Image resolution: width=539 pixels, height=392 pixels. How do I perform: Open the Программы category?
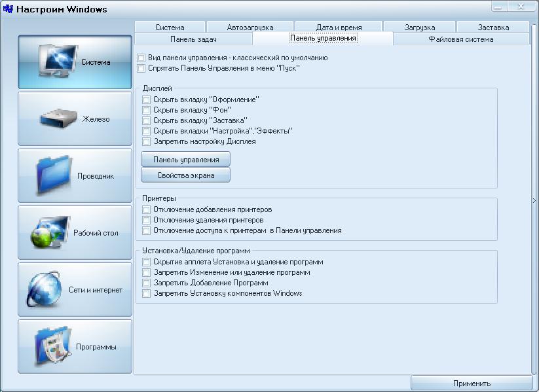click(x=75, y=347)
